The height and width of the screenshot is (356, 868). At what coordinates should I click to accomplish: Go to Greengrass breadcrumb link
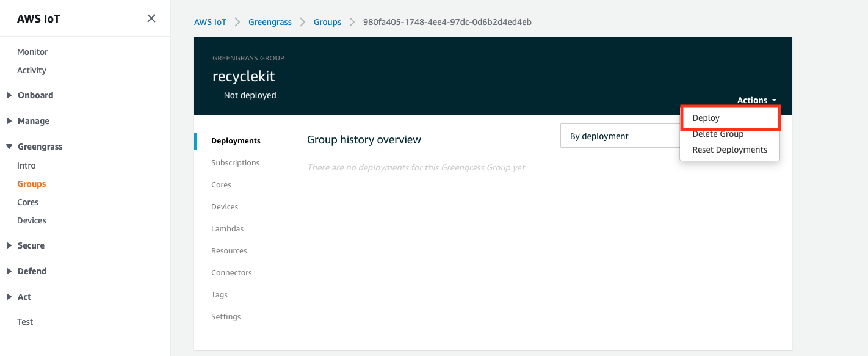pyautogui.click(x=270, y=22)
